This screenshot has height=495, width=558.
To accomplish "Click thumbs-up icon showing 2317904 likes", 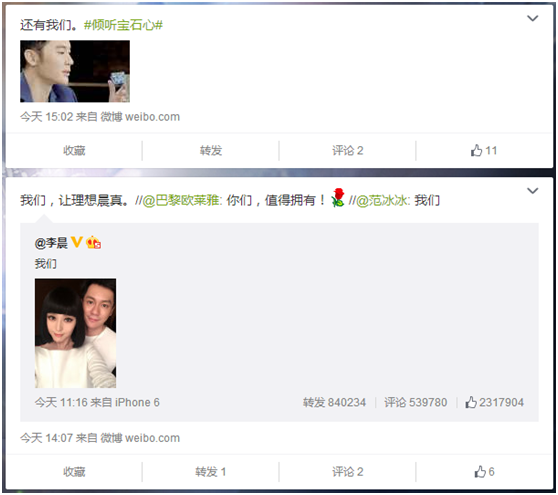I will 471,402.
